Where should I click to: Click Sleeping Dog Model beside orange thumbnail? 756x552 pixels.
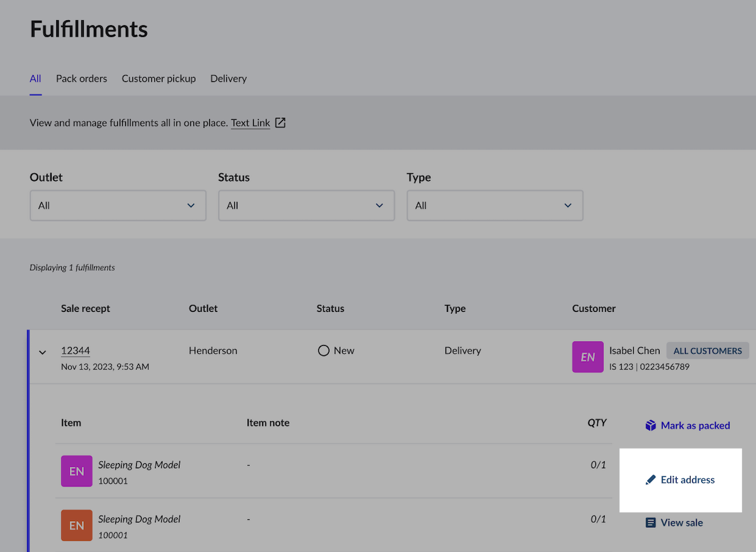pos(139,519)
